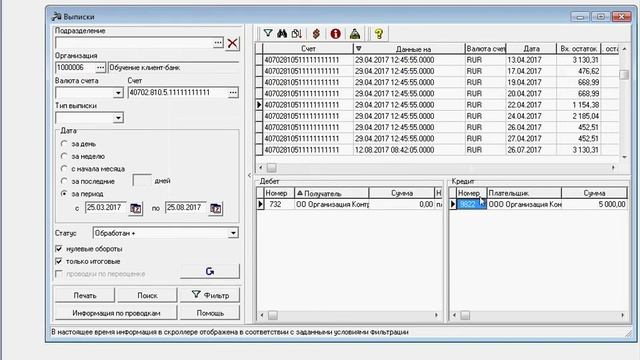The height and width of the screenshot is (360, 640).
Task: Click the Счет input field
Action: click(178, 93)
